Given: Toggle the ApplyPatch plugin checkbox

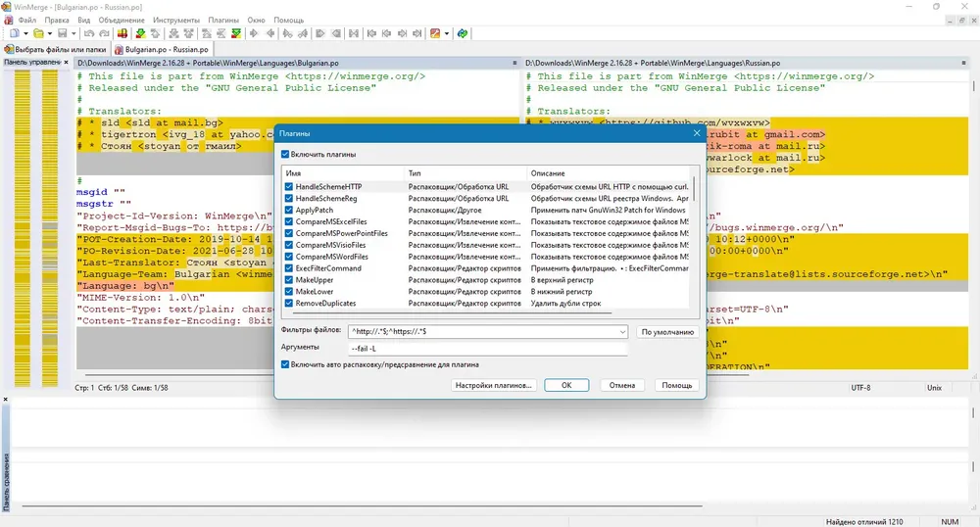Looking at the screenshot, I should [289, 211].
